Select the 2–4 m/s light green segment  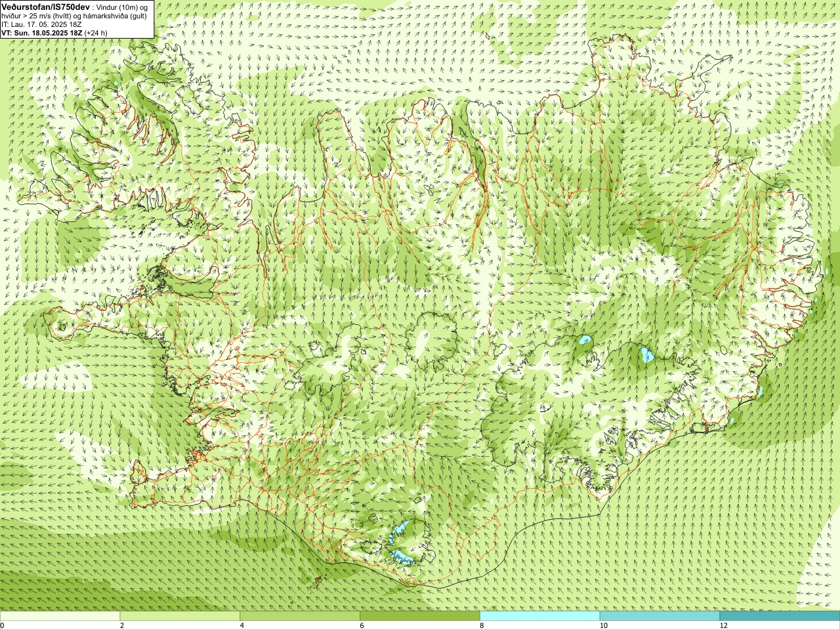pos(180,616)
